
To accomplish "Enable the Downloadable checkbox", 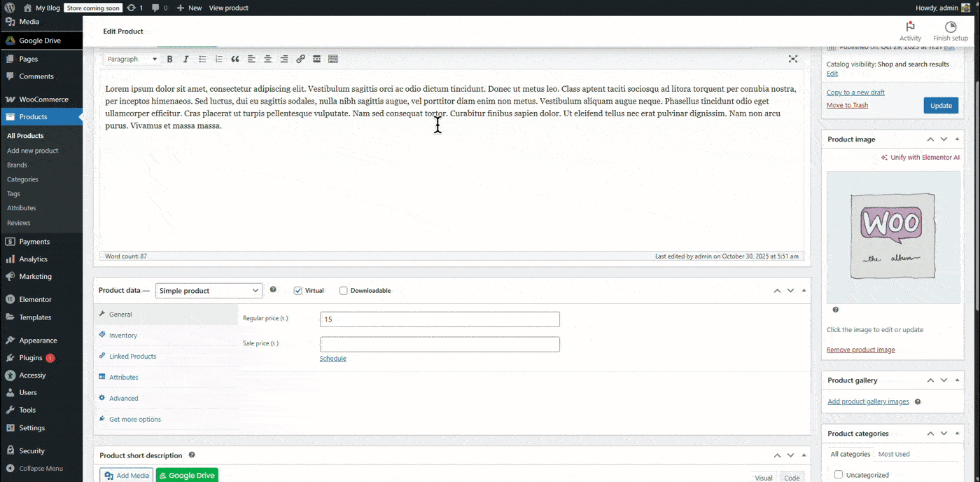I will click(343, 291).
